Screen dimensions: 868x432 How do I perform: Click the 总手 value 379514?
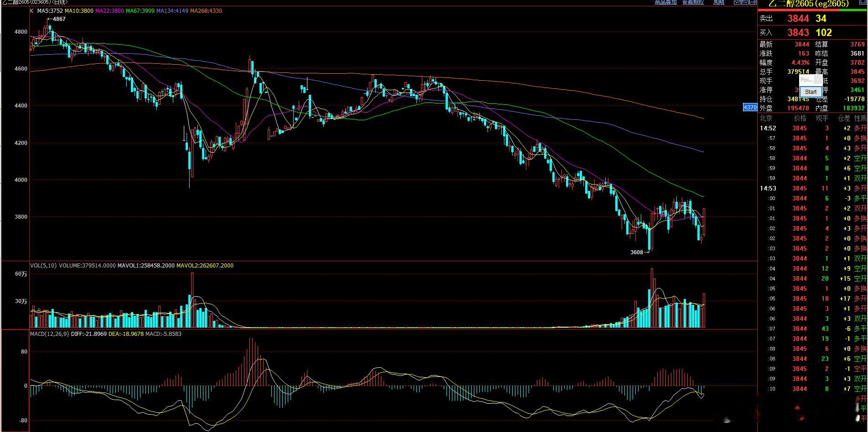pos(798,72)
